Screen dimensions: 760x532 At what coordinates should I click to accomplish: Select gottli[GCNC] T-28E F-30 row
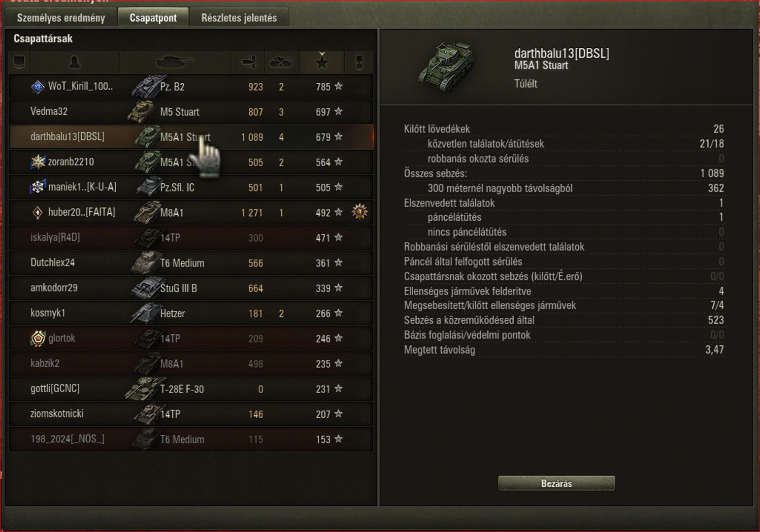191,389
